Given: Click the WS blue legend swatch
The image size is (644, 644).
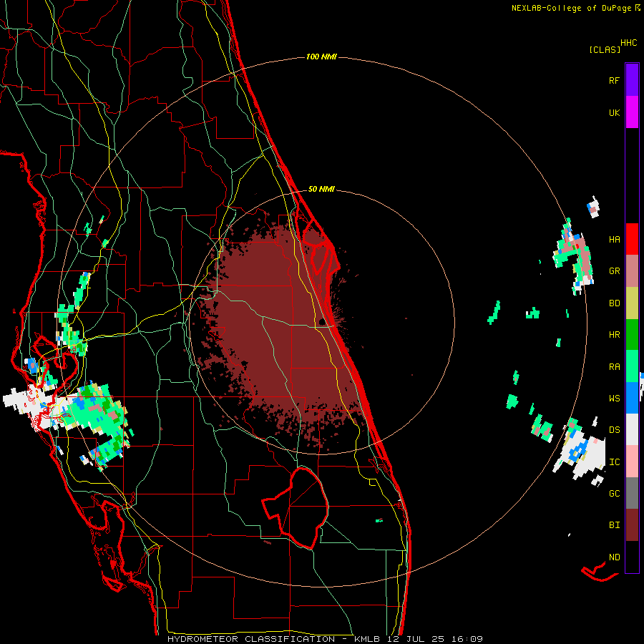Looking at the screenshot, I should tap(632, 398).
